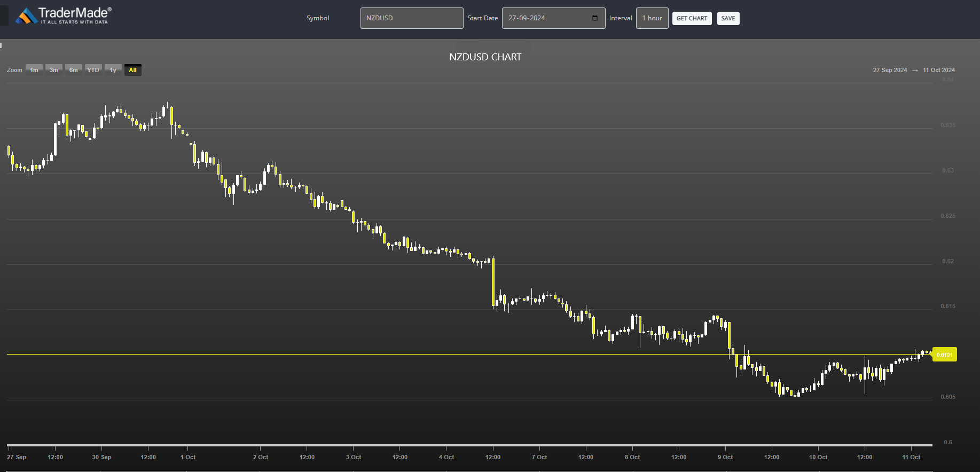Click the 0.605 y-axis label
Image resolution: width=980 pixels, height=472 pixels.
point(948,397)
